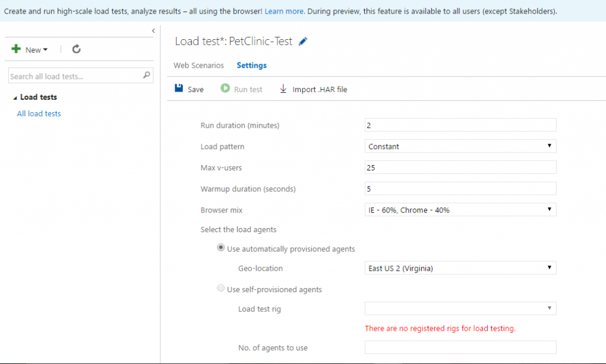The width and height of the screenshot is (606, 364).
Task: Select Use automatically provisioned agents
Action: (220, 247)
